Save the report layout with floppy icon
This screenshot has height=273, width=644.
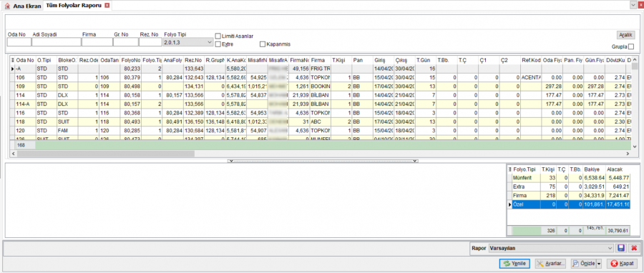[621, 248]
